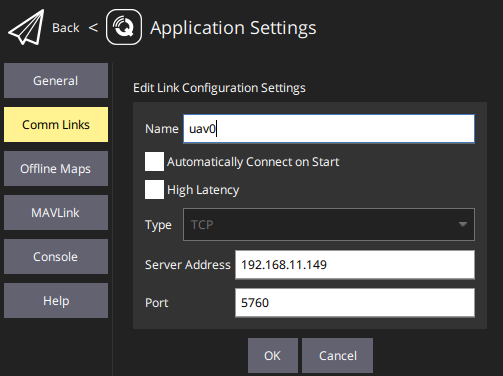Image resolution: width=503 pixels, height=376 pixels.
Task: Click the paper plane Fly view icon
Action: click(x=26, y=27)
